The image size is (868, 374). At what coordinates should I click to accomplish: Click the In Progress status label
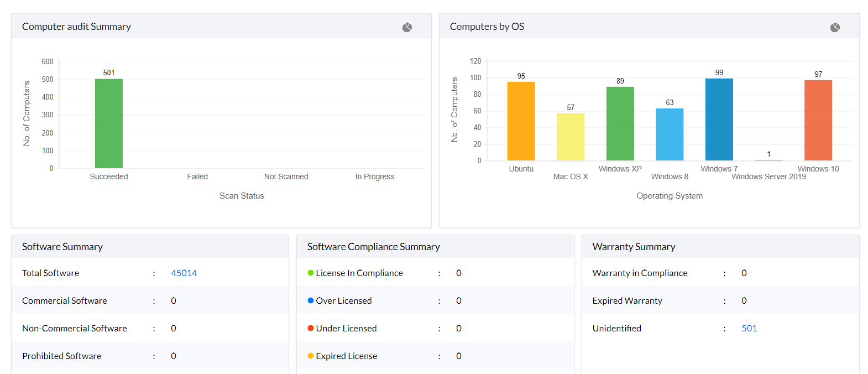click(x=374, y=176)
